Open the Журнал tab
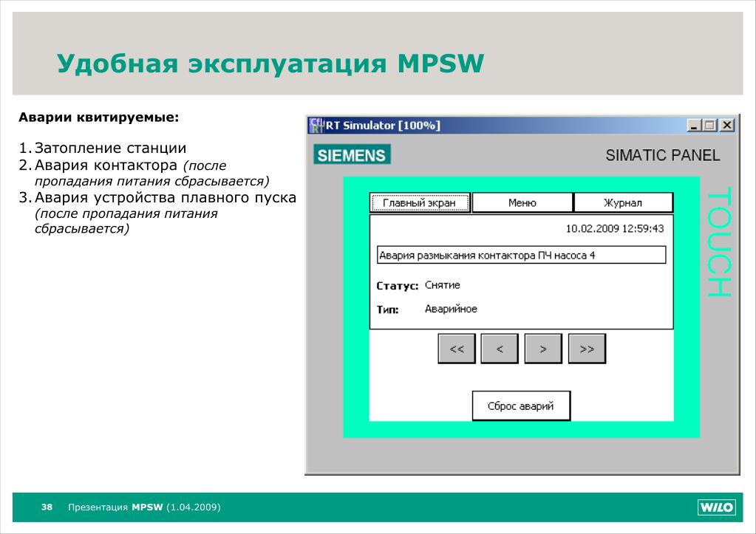This screenshot has height=534, width=756. [x=624, y=203]
